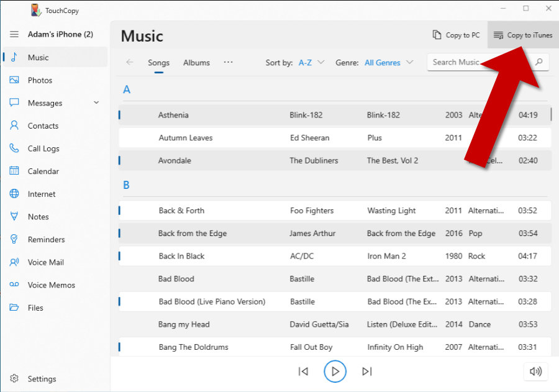559x392 pixels.
Task: Select the Call Logs phone icon
Action: (14, 148)
